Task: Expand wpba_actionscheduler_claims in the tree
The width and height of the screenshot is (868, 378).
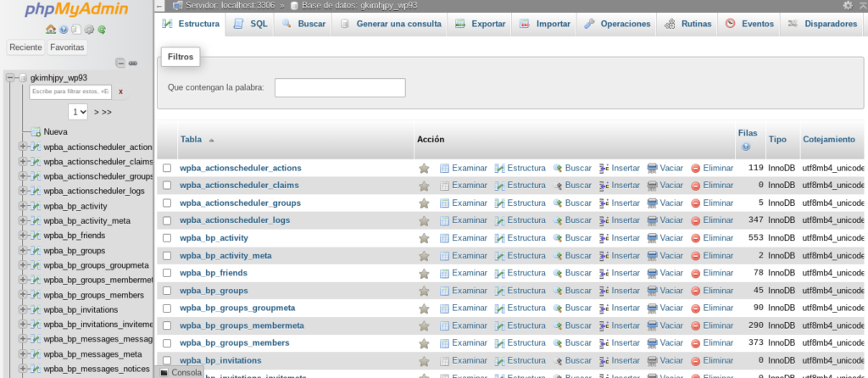Action: click(x=23, y=161)
